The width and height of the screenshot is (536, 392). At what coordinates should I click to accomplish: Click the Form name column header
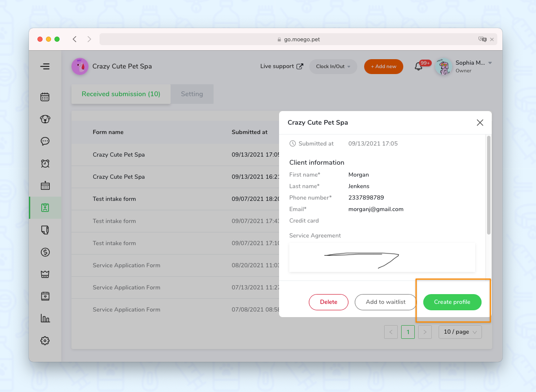coord(108,132)
